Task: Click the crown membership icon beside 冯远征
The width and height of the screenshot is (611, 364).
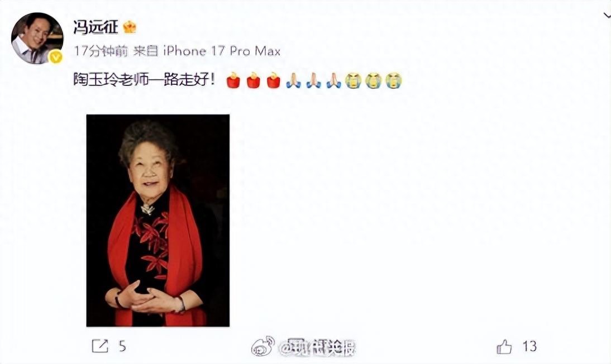Action: (130, 27)
